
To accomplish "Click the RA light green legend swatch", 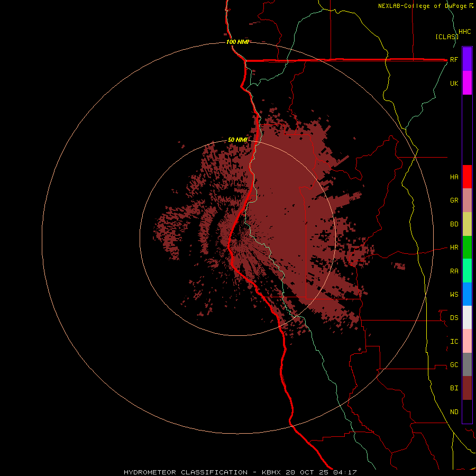I will click(x=467, y=271).
